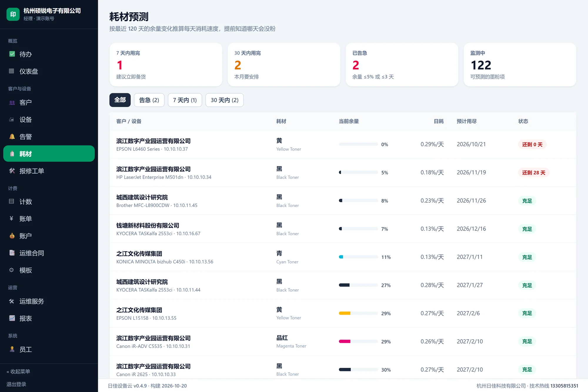Screen dimensions: 588x392
Task: Click the 待办 checkmark icon in sidebar
Action: (x=12, y=54)
